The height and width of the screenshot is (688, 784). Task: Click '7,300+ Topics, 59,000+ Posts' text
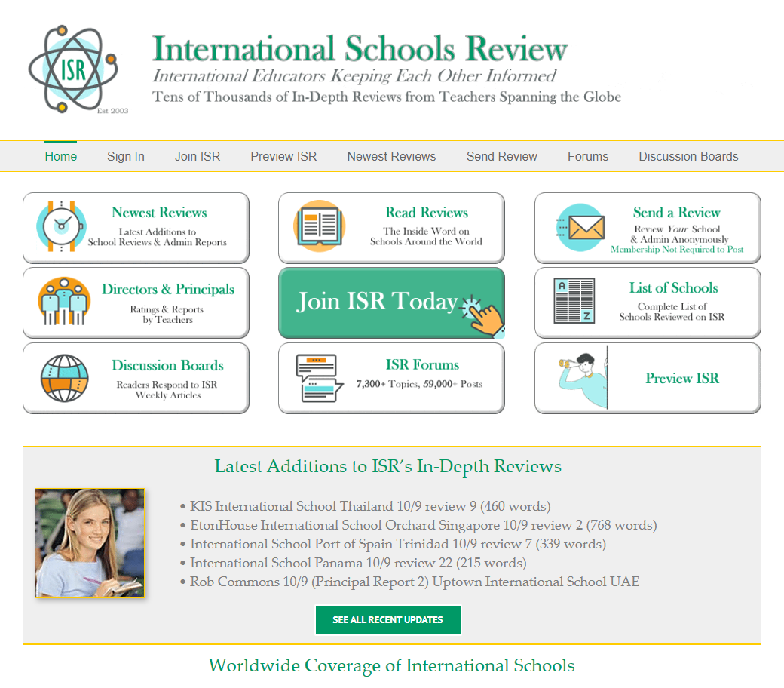(419, 384)
